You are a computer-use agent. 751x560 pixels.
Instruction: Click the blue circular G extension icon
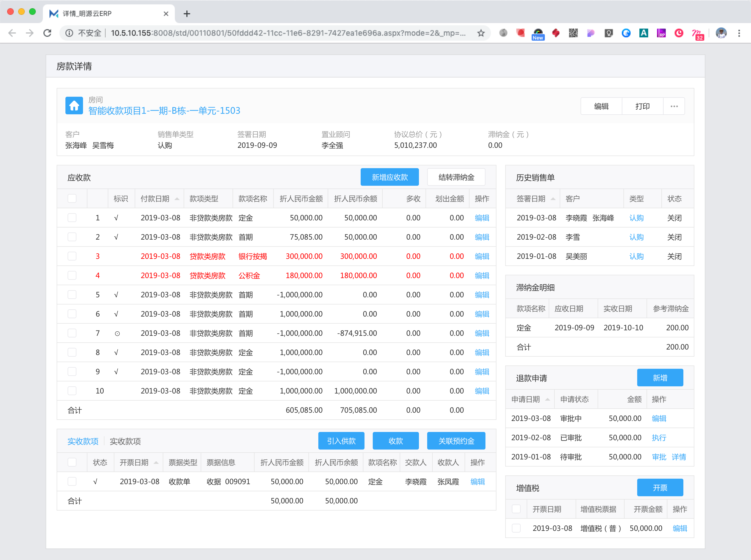(626, 33)
